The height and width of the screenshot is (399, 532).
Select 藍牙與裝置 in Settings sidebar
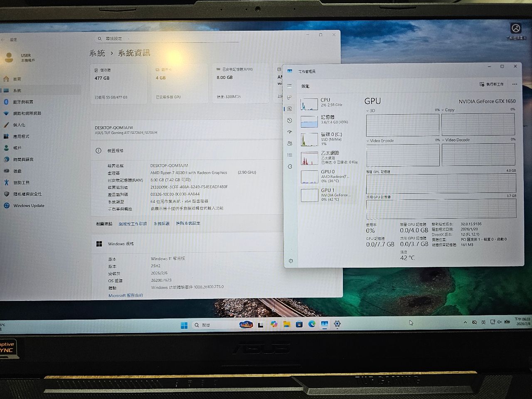(23, 102)
